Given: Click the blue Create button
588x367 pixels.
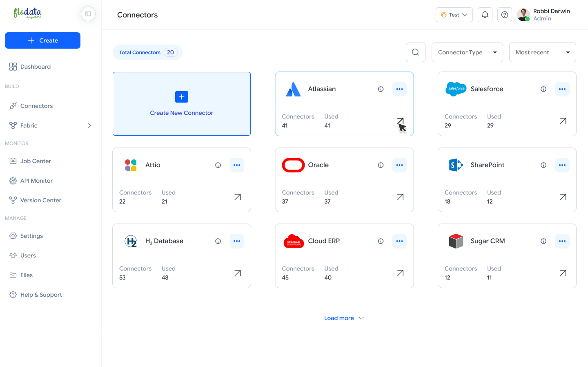Looking at the screenshot, I should (42, 40).
